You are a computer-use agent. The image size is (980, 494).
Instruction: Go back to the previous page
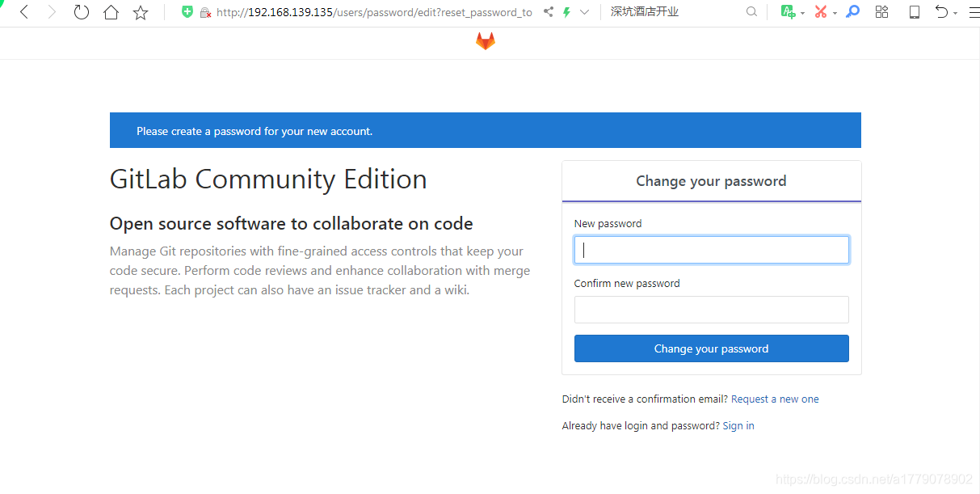point(24,12)
